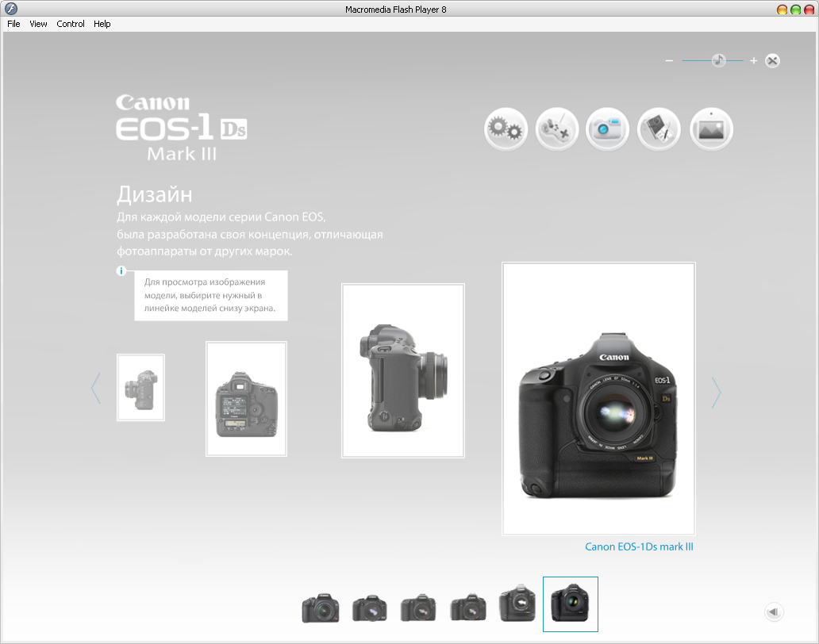Open the Help menu
The image size is (819, 644).
102,24
